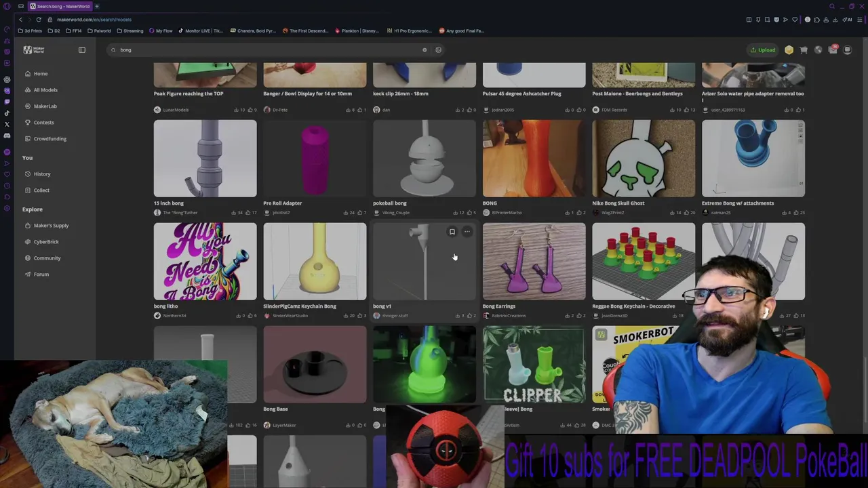Click the image search icon beside the search bar
The height and width of the screenshot is (488, 868).
pyautogui.click(x=438, y=49)
